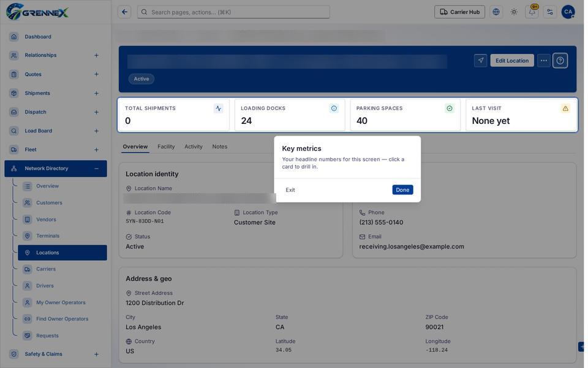Click the help question mark icon

click(x=560, y=61)
